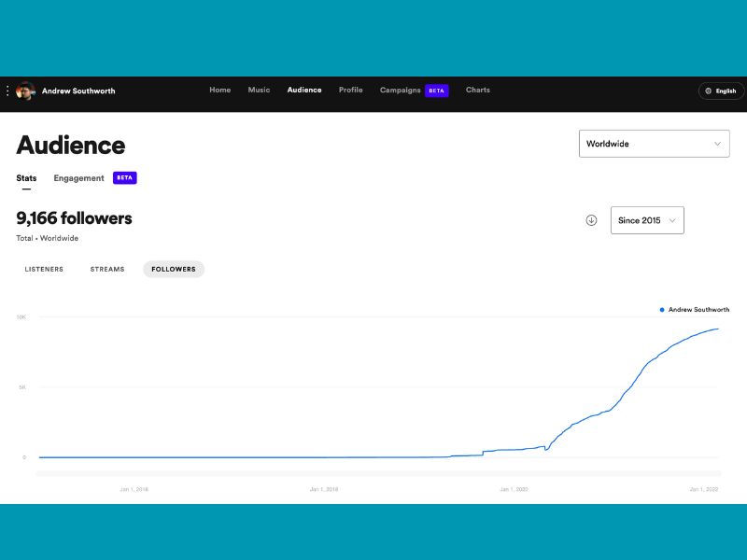Expand the Since 2015 date range dropdown
This screenshot has width=747, height=560.
(x=647, y=220)
